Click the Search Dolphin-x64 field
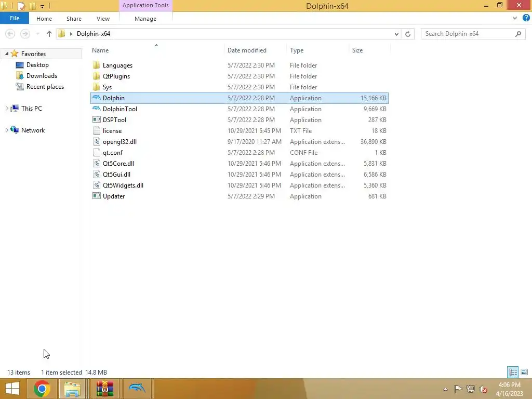Screen dimensions: 532x399 pos(472,34)
